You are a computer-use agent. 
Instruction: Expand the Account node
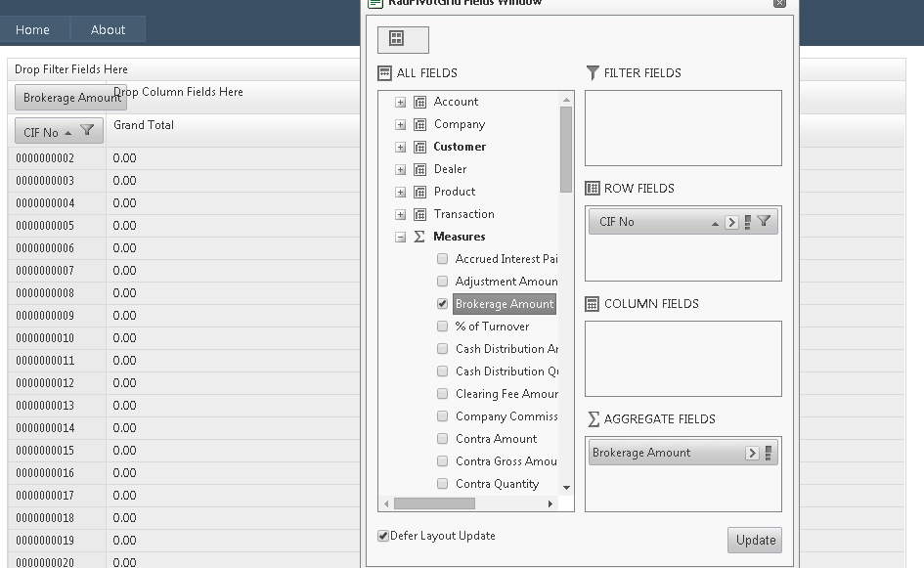coord(400,103)
